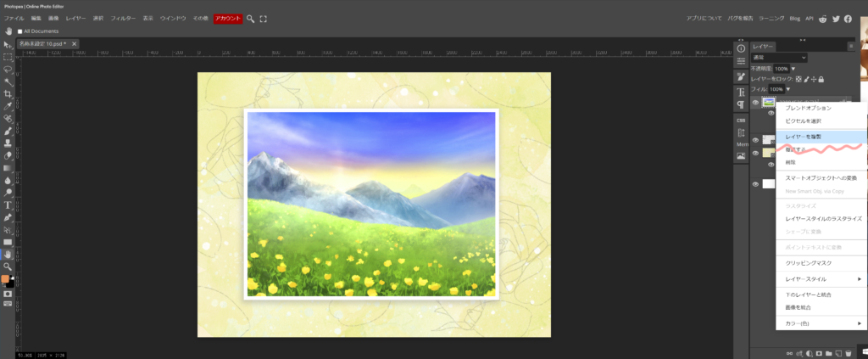
Task: Hide the top layer using its eye icon
Action: point(755,103)
